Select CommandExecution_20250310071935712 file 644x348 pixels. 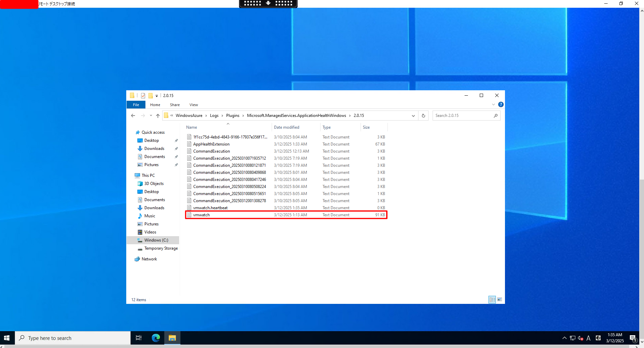[286, 158]
